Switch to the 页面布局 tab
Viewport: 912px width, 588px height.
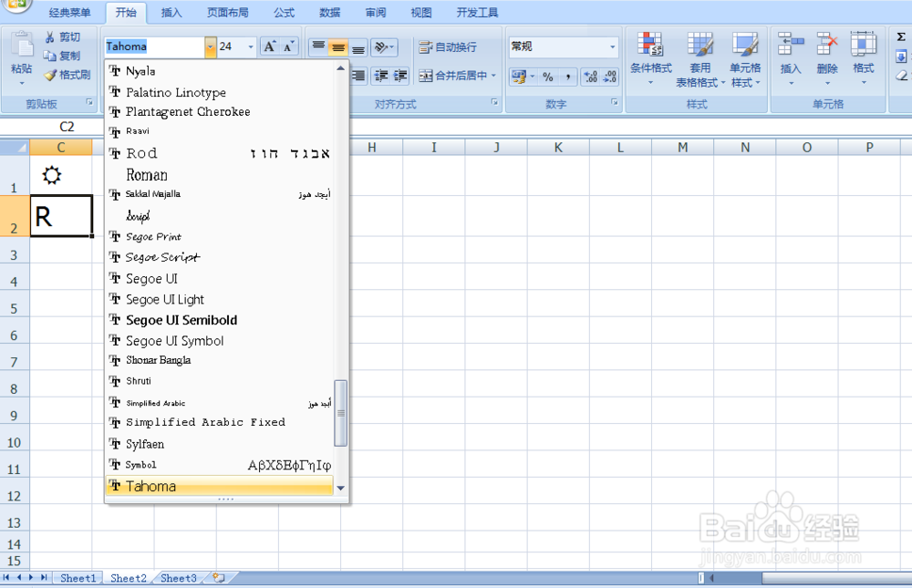pos(227,13)
